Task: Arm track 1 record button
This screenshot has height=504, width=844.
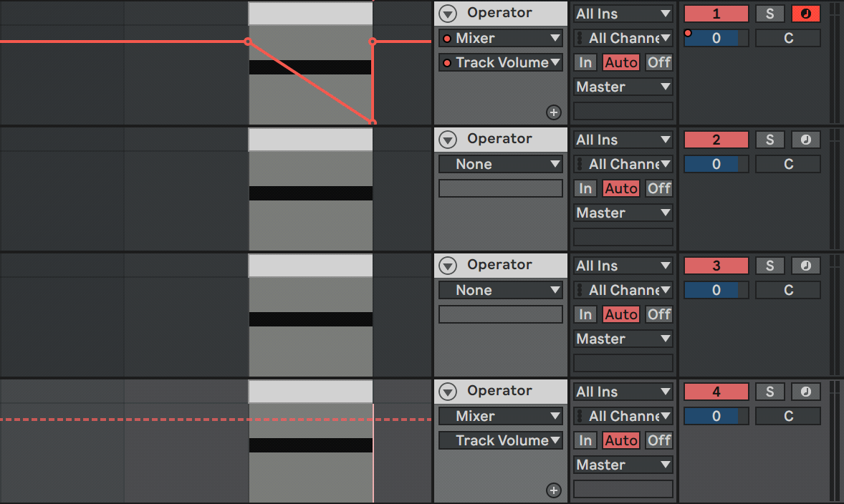Action: [805, 14]
